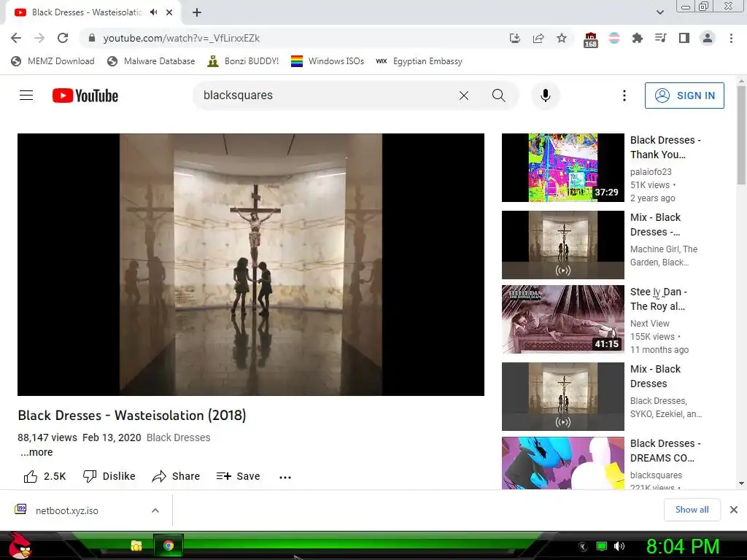
Task: Open Steely Dan Royal Scam thumbnail
Action: point(562,319)
